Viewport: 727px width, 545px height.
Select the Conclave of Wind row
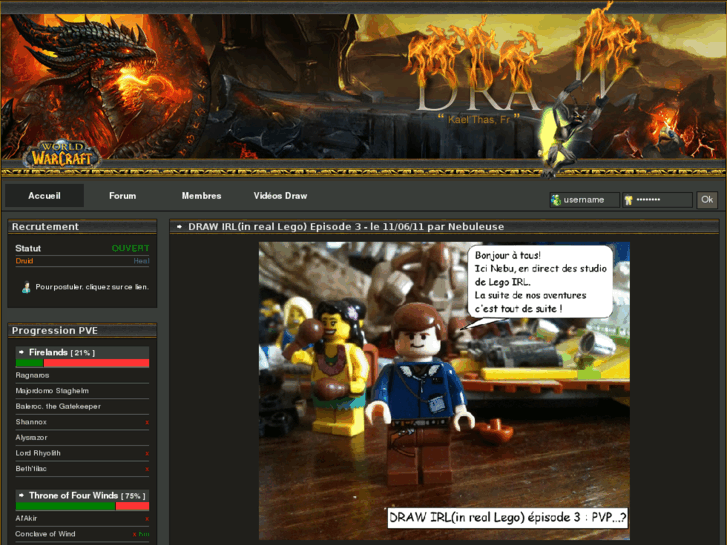(x=83, y=534)
